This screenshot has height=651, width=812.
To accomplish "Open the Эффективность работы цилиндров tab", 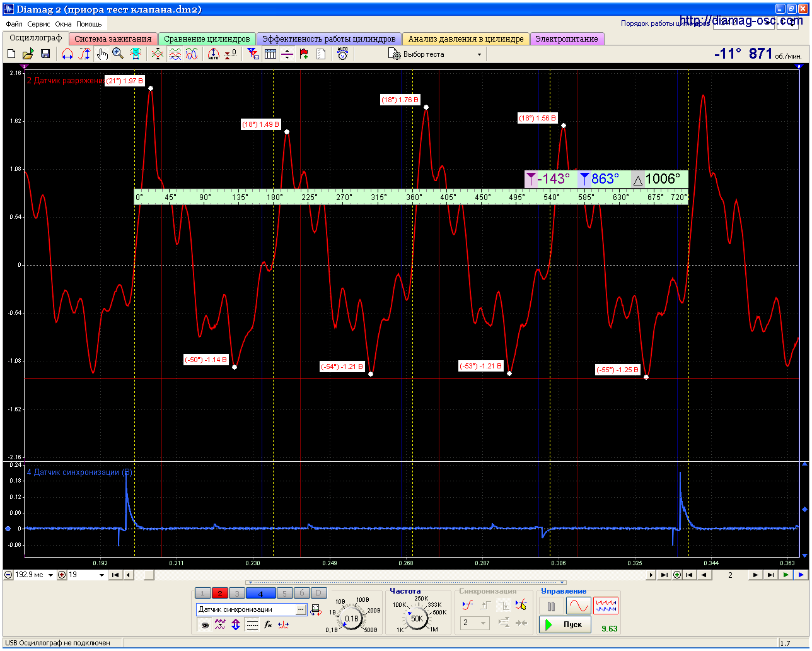I will coord(328,38).
